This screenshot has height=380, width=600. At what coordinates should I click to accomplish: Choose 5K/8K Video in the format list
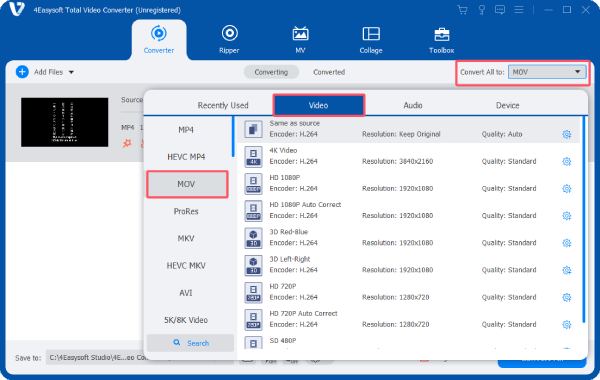tap(186, 320)
